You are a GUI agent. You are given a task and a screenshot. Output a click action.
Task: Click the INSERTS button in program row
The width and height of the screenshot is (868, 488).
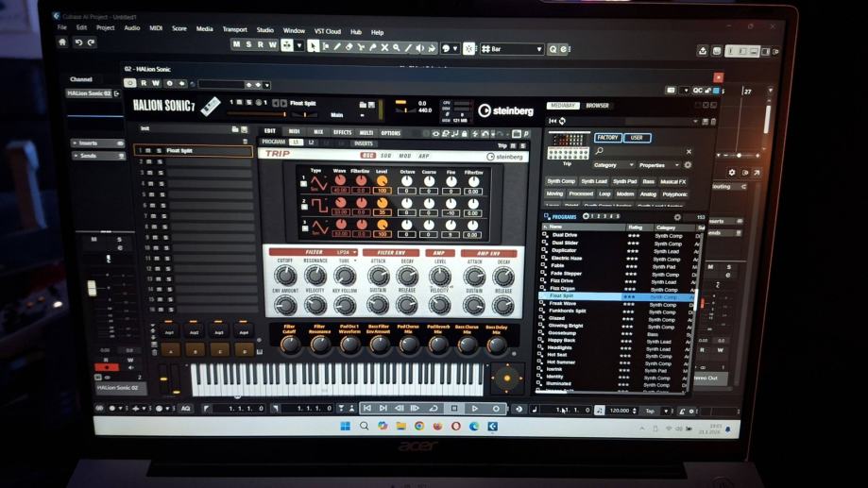(x=363, y=143)
